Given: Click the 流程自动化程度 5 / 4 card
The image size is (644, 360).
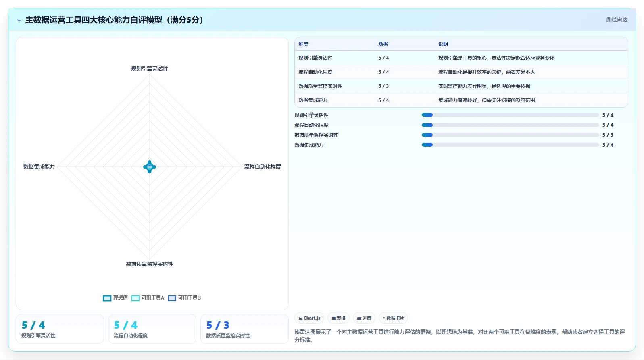Looking at the screenshot, I should [152, 329].
